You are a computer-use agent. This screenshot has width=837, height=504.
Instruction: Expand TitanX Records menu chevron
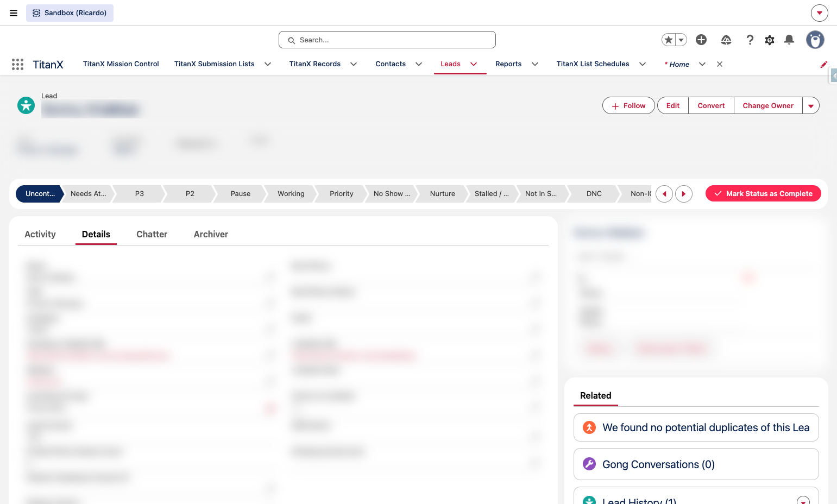354,64
